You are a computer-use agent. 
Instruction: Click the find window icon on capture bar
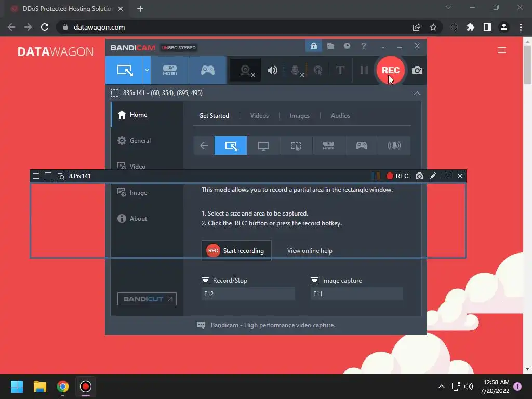coord(61,176)
